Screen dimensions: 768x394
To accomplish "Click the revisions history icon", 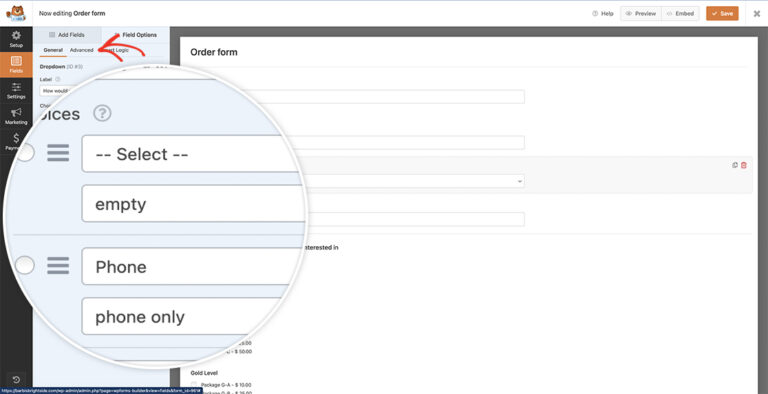I will (16, 380).
